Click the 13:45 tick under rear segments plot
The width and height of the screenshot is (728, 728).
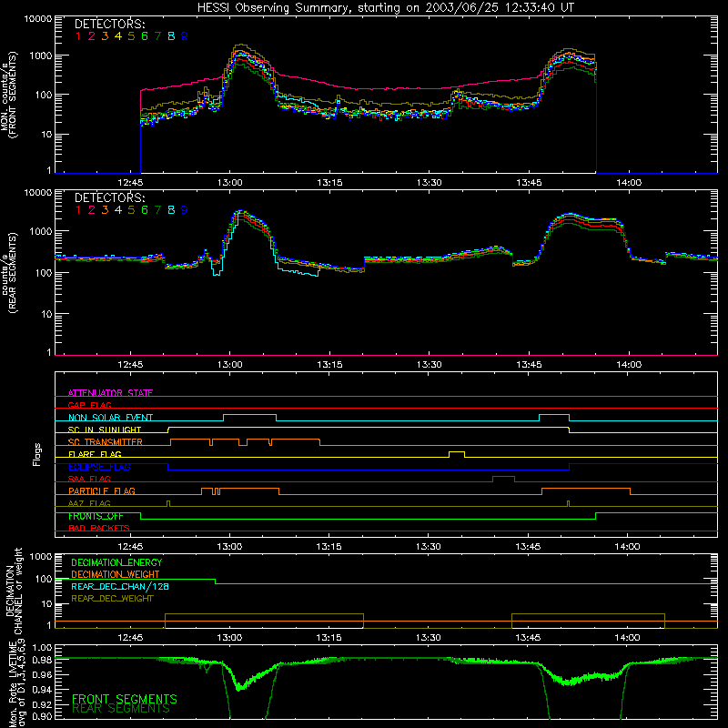(x=529, y=365)
